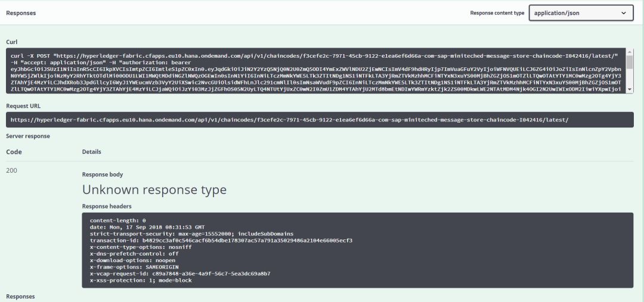This screenshot has width=644, height=302.
Task: Click the Response body label
Action: (x=103, y=175)
